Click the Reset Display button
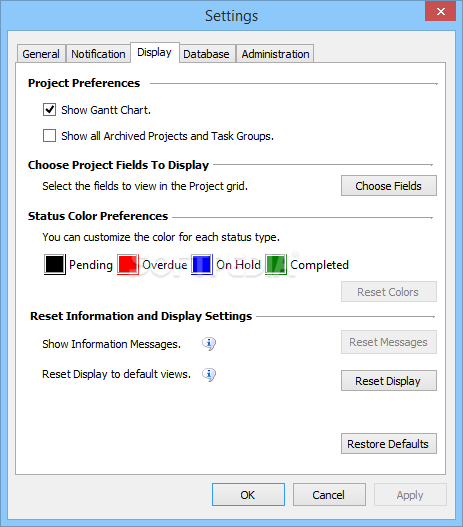The image size is (463, 527). point(389,381)
